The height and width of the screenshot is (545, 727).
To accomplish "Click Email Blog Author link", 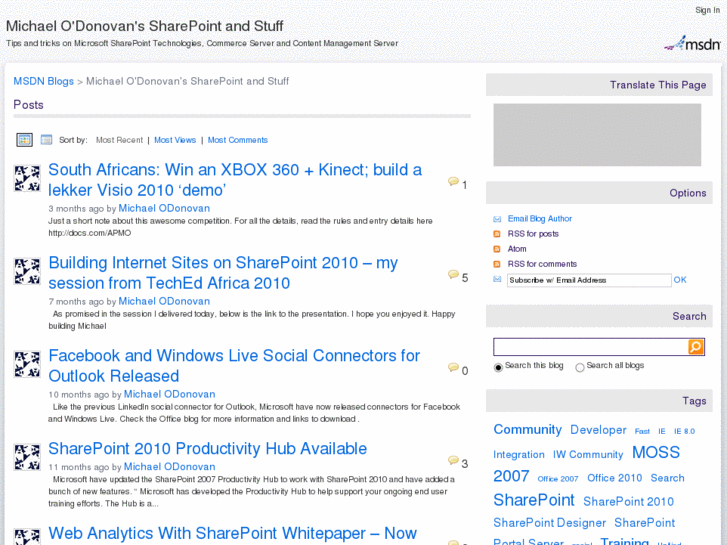I will coord(540,218).
